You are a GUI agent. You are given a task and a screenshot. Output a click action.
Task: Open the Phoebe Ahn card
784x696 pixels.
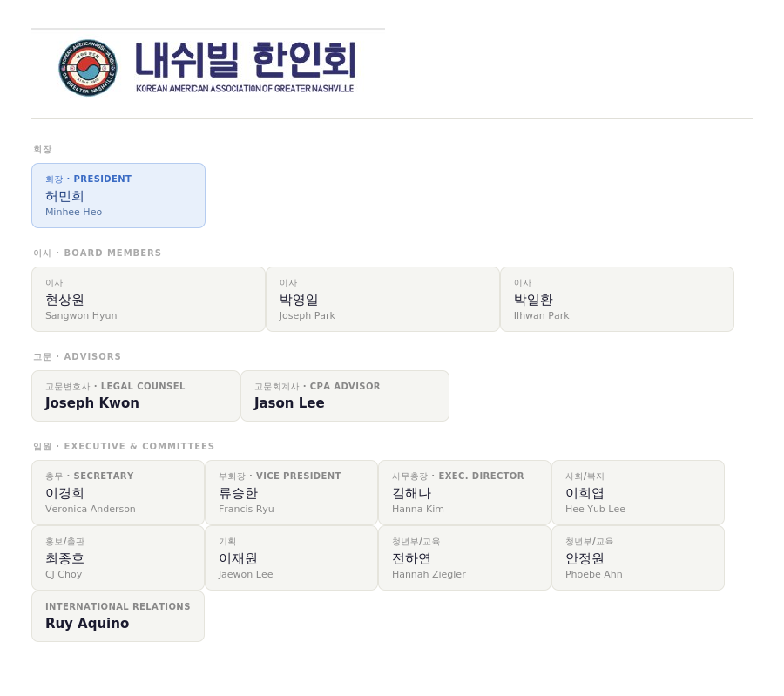click(x=638, y=558)
